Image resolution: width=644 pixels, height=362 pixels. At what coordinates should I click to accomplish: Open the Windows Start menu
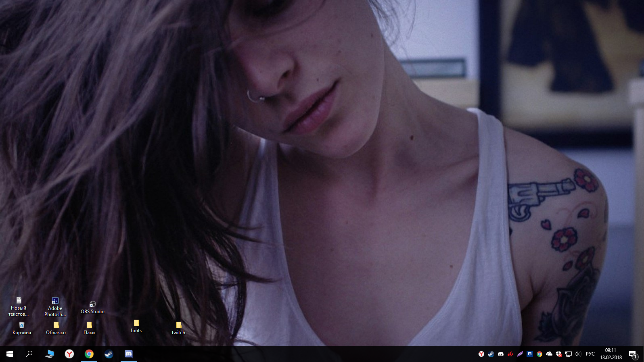pos(10,354)
